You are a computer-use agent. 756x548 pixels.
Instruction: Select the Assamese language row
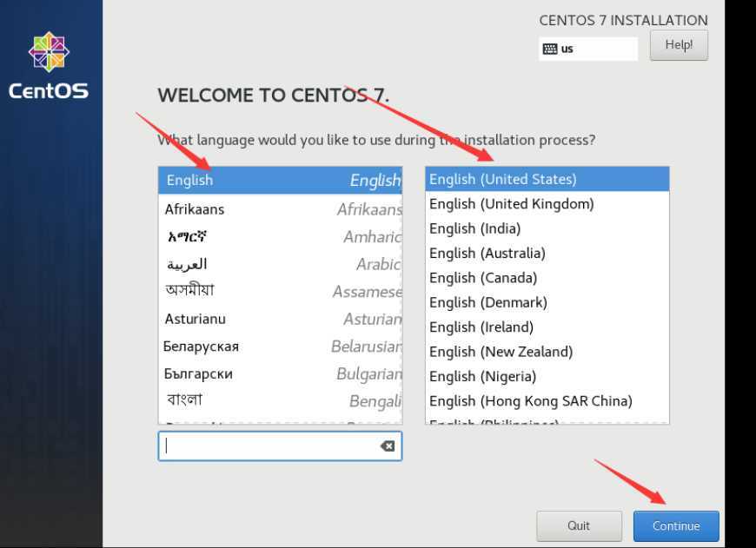(x=280, y=291)
